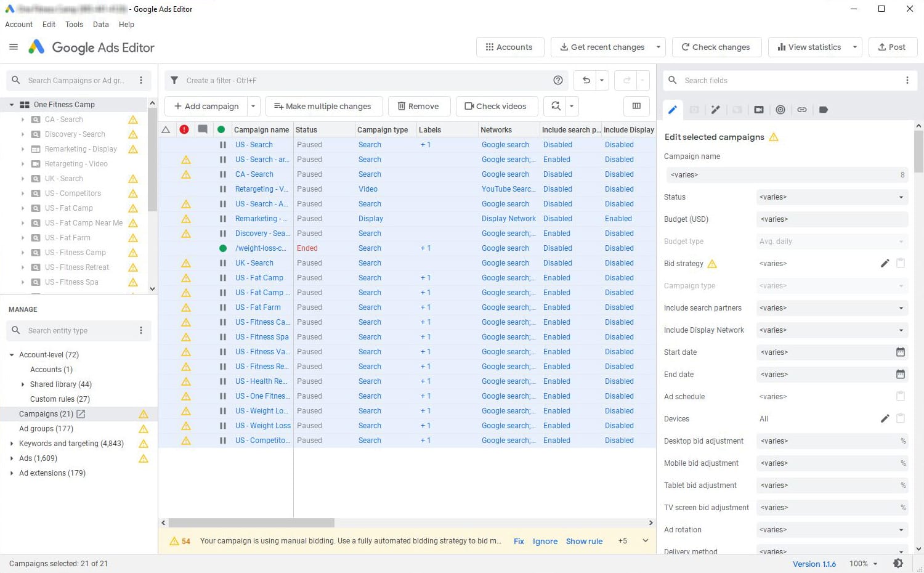Screen dimensions: 924x573
Task: Collapse the One Fitness Camp account tree
Action: click(x=12, y=105)
